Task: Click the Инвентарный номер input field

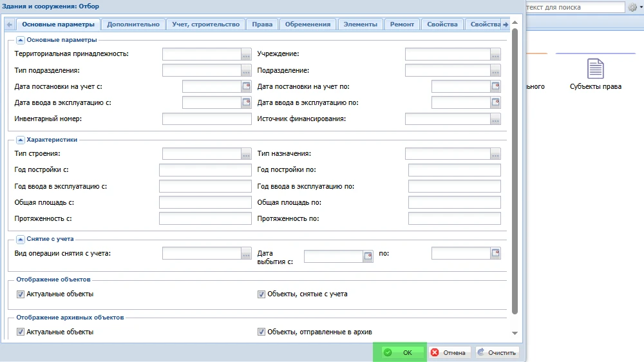Action: (x=207, y=119)
